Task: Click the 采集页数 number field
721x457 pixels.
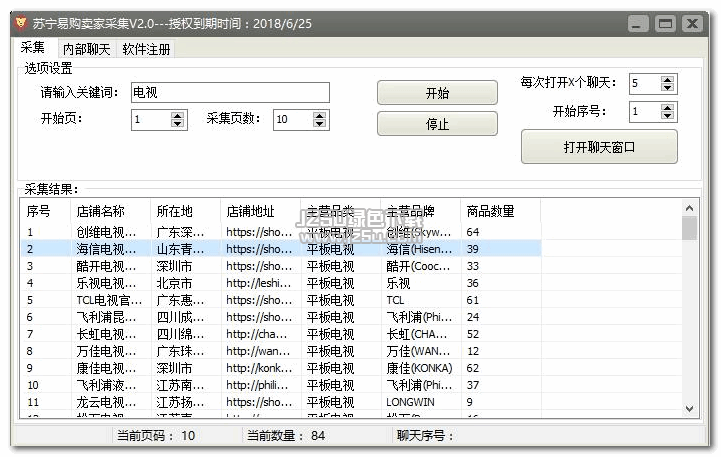Action: tap(292, 120)
